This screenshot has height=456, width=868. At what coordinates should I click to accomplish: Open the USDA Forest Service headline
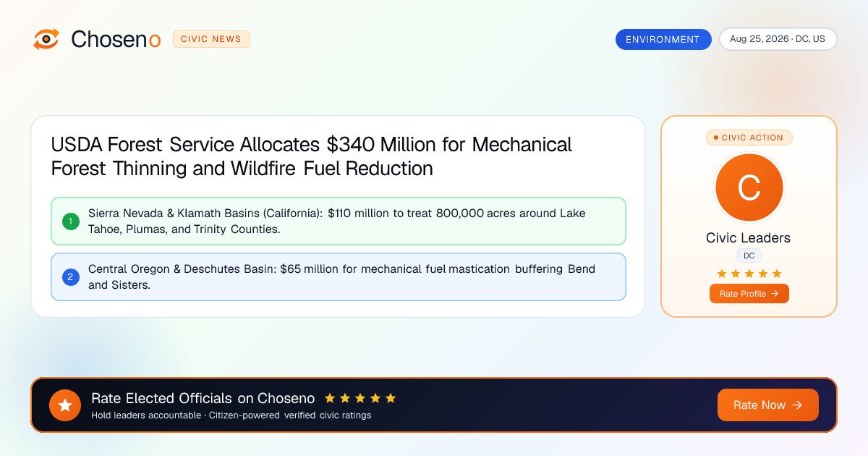[312, 156]
